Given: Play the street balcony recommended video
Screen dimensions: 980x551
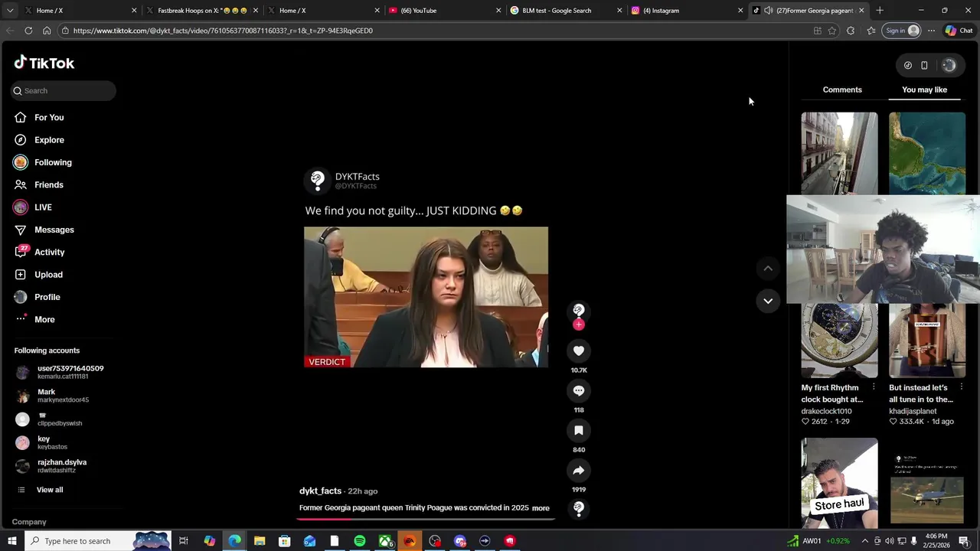Looking at the screenshot, I should pyautogui.click(x=839, y=153).
